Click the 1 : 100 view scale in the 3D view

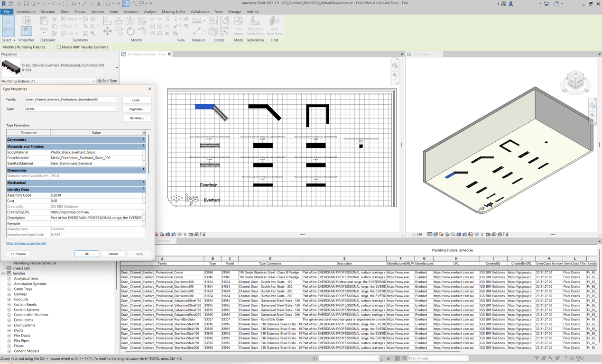[417, 234]
